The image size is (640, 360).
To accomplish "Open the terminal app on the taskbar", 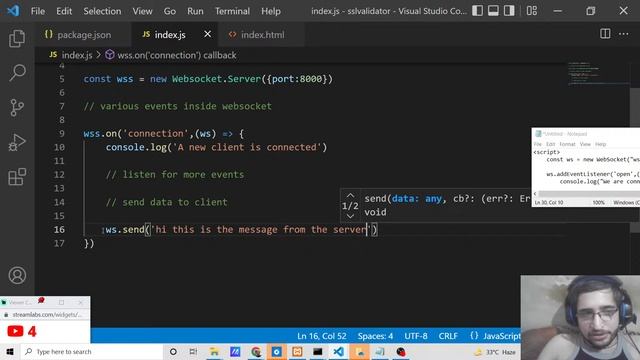I will point(318,352).
